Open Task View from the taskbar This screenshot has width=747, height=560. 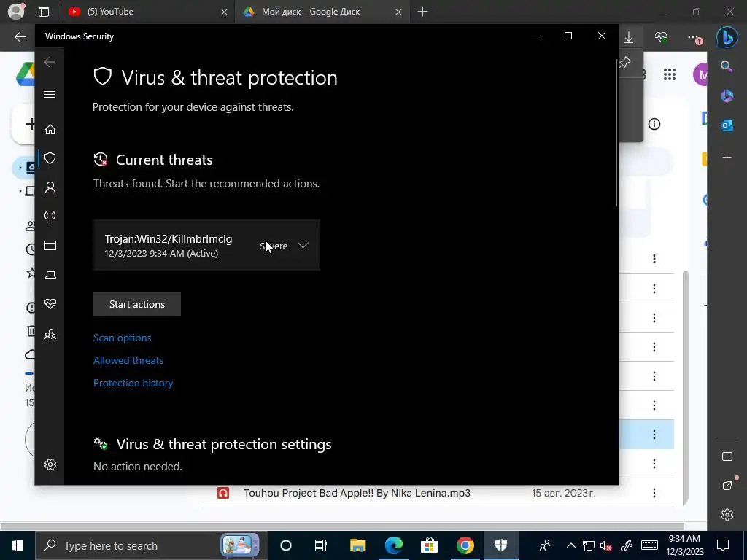(321, 545)
